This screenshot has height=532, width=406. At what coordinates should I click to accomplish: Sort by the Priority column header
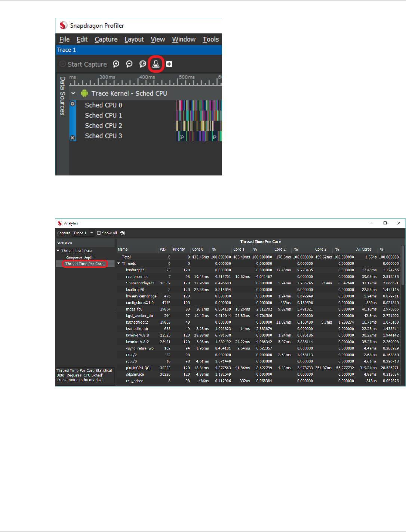(x=179, y=249)
